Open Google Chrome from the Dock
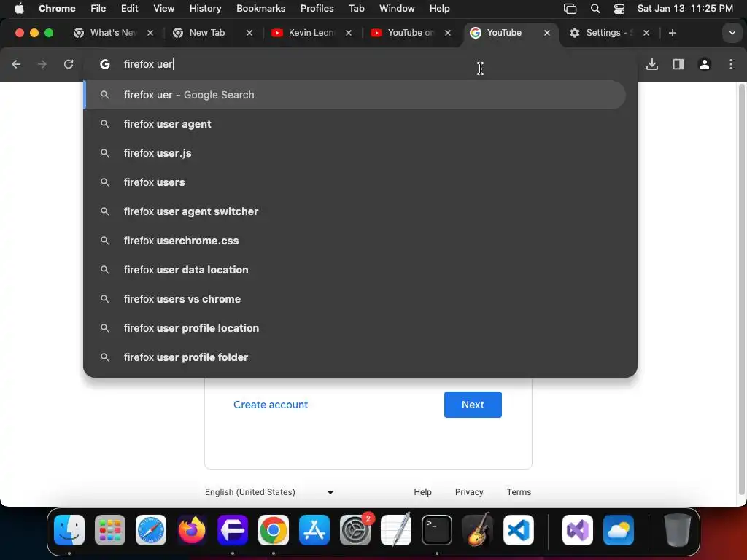This screenshot has width=747, height=560. (x=274, y=530)
